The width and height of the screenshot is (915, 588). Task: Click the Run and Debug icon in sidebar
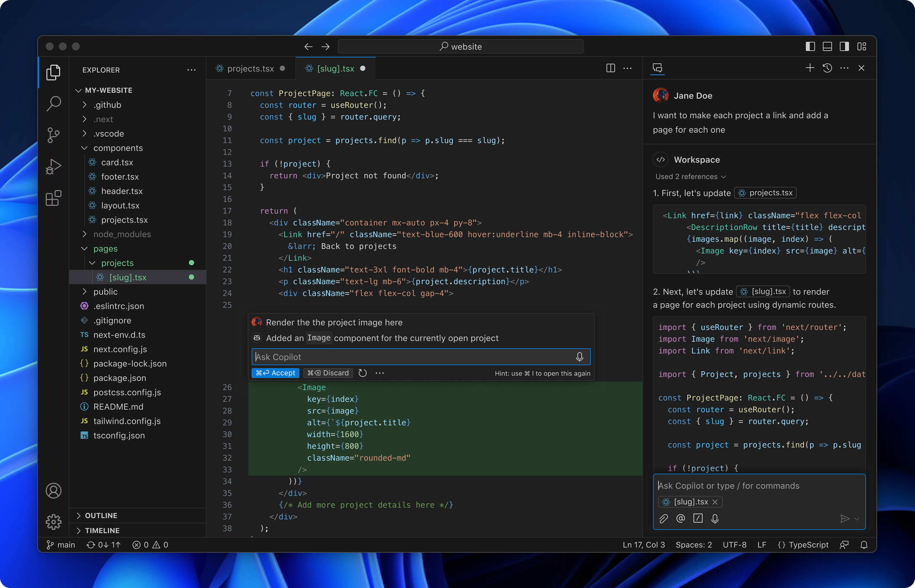[x=53, y=167]
